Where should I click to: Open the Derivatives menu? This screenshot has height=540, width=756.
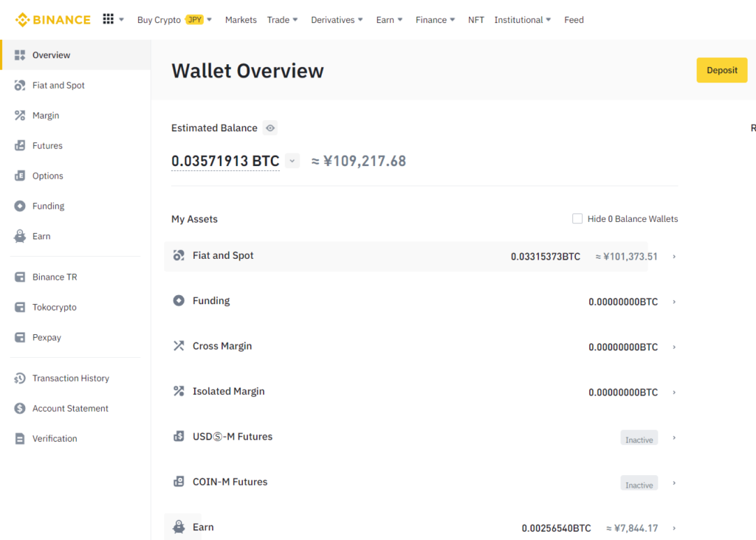(337, 20)
